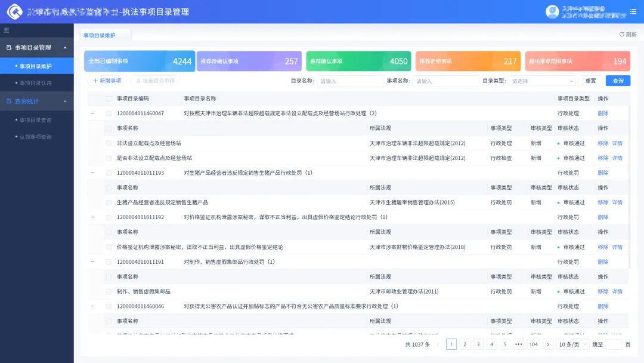Viewport: 644px width, 363px height.
Task: Click the platform logo in the header
Action: click(14, 12)
